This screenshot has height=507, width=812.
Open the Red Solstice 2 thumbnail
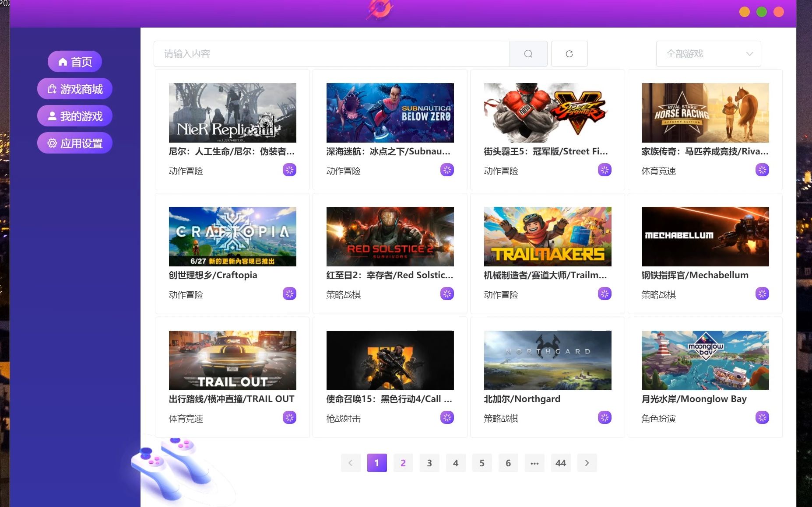(x=390, y=237)
